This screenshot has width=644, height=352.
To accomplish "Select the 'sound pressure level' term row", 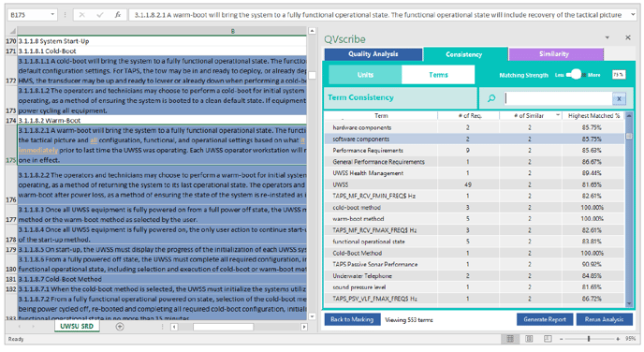I will [475, 287].
